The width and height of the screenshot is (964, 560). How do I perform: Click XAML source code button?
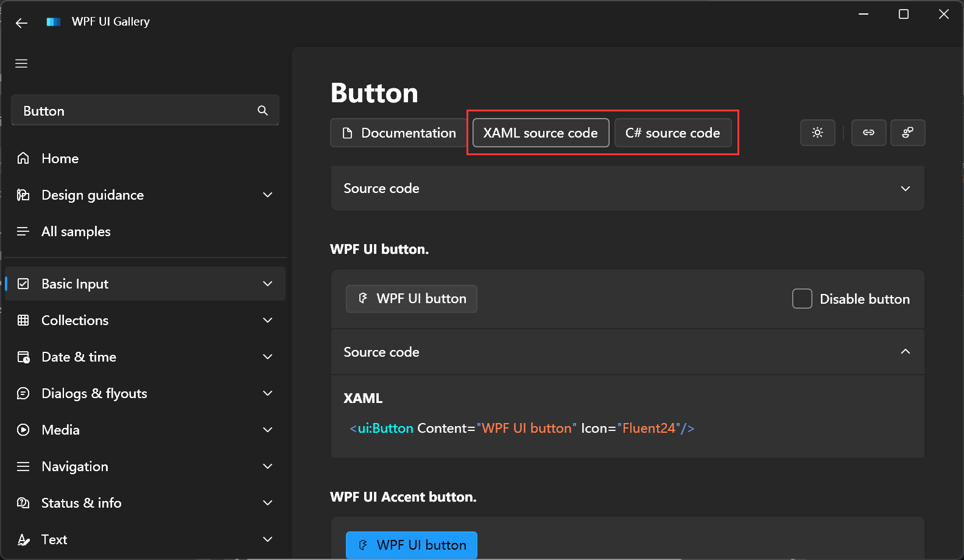540,133
